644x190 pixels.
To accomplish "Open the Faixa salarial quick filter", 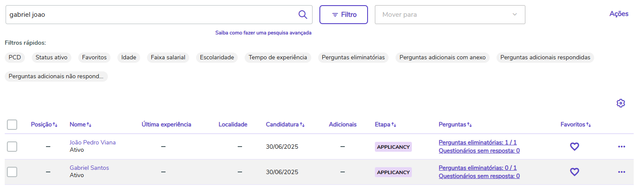I will (168, 57).
